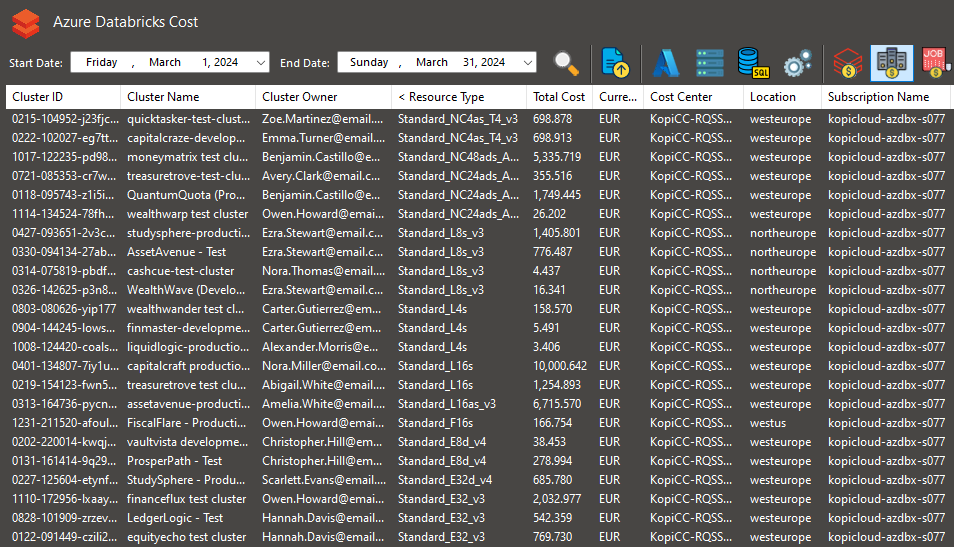Image resolution: width=954 pixels, height=547 pixels.
Task: Click the truncated Currency column header
Action: 618,97
